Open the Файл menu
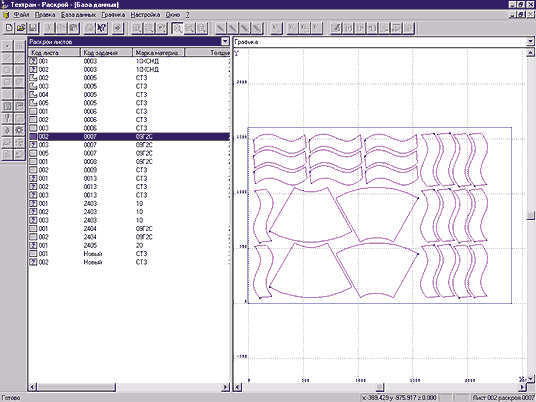Image resolution: width=536 pixels, height=402 pixels. tap(21, 15)
